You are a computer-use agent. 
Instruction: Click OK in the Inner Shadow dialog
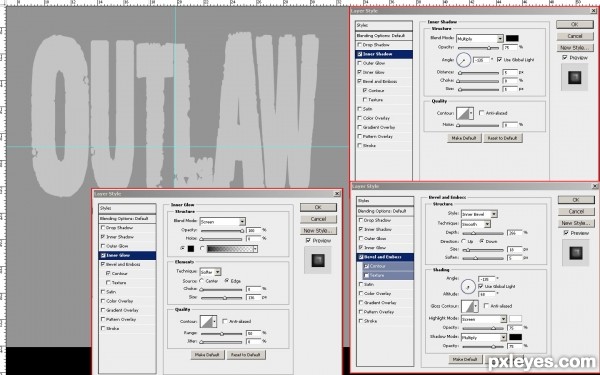574,24
